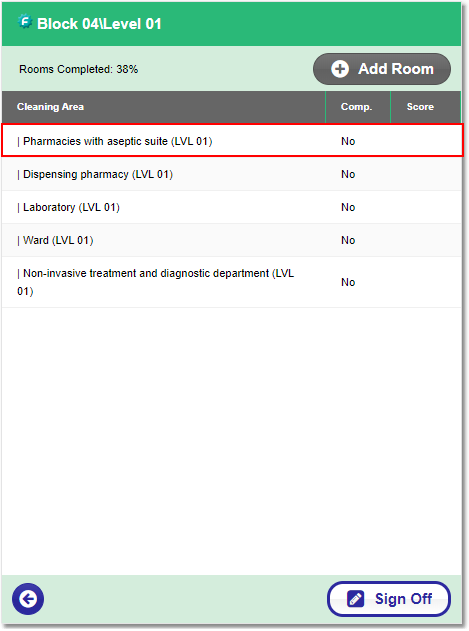This screenshot has width=469, height=631.
Task: Select the Ward (LVL 01) row
Action: [x=231, y=240]
